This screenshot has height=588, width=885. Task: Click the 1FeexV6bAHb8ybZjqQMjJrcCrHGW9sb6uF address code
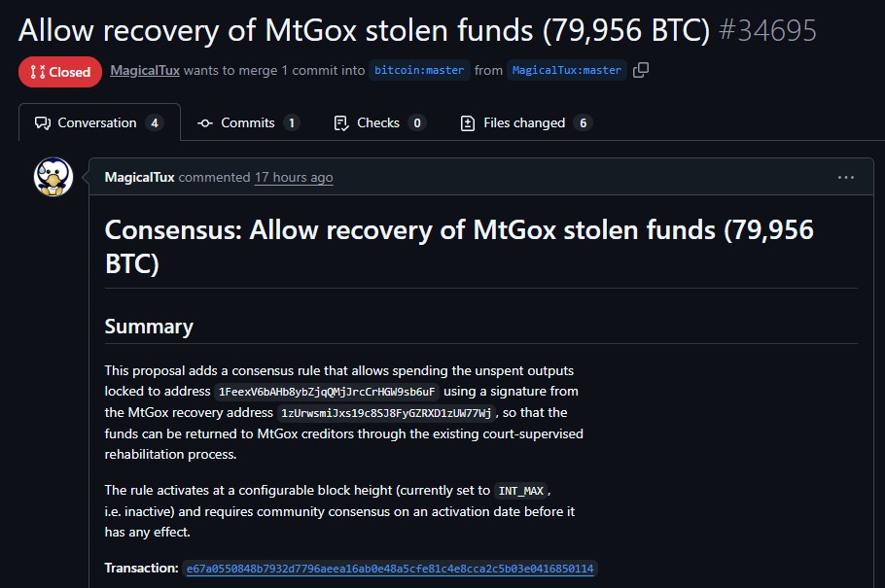[328, 392]
